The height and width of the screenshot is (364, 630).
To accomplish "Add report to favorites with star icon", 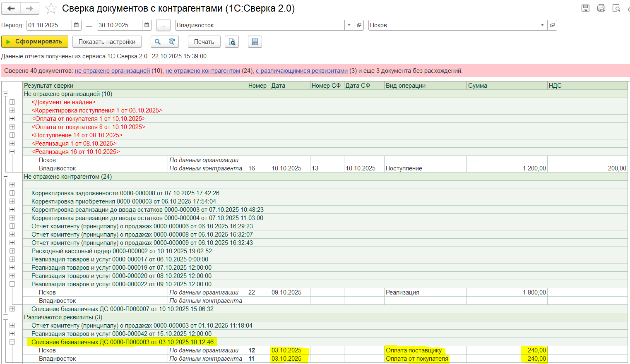I will (51, 8).
